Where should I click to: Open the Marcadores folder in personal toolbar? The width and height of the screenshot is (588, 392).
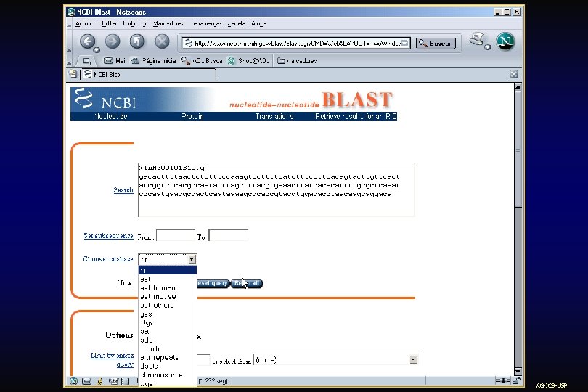tap(297, 60)
